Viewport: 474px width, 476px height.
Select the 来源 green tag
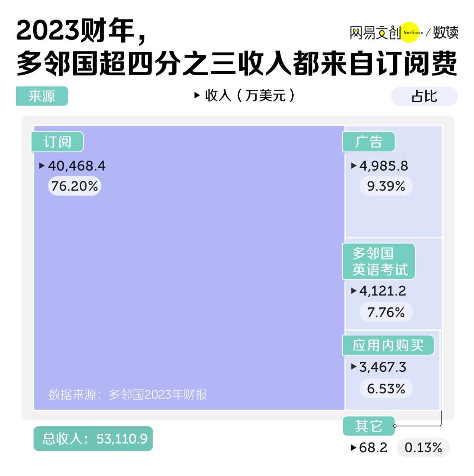[42, 96]
